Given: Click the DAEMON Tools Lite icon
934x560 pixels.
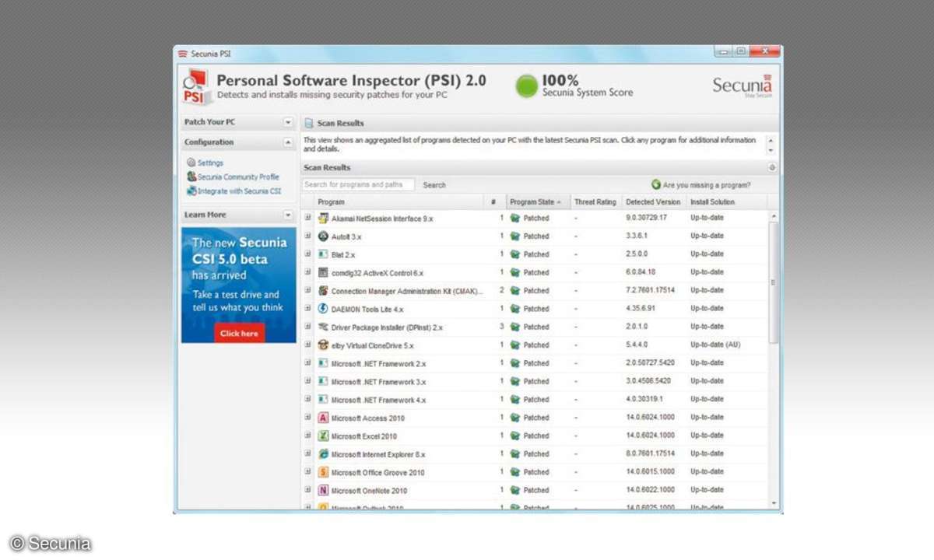Looking at the screenshot, I should coord(324,309).
